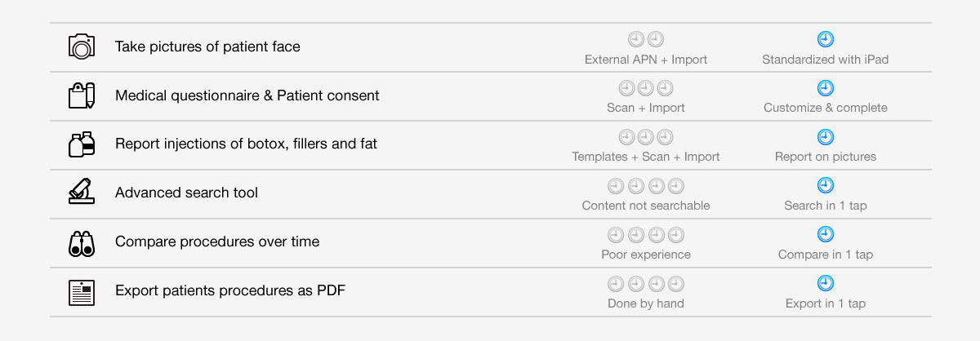Select Report injections of botox, fillers and fat
The image size is (980, 341).
click(246, 144)
